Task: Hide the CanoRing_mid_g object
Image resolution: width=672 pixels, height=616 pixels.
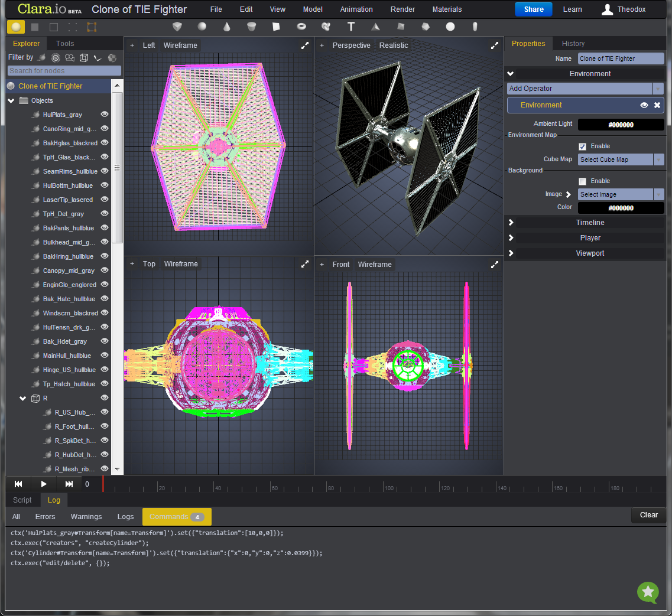Action: point(104,129)
